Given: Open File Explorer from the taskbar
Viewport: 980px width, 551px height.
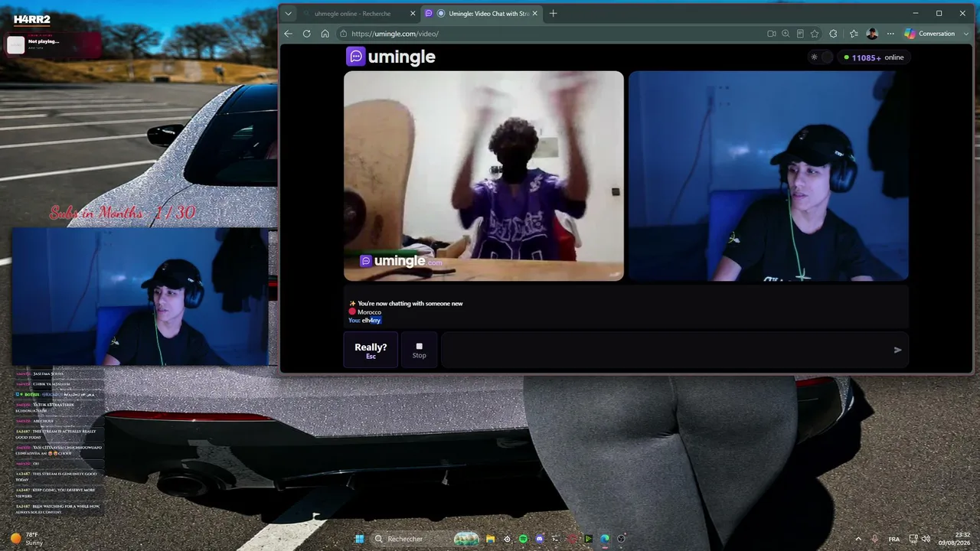Looking at the screenshot, I should coord(490,539).
